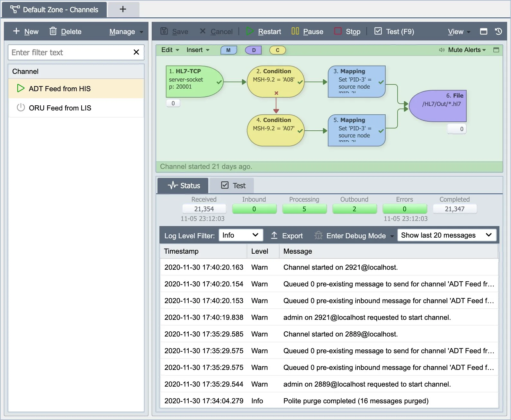Viewport: 511px width, 420px height.
Task: Open the Default Zone - Channels tab
Action: tap(54, 10)
